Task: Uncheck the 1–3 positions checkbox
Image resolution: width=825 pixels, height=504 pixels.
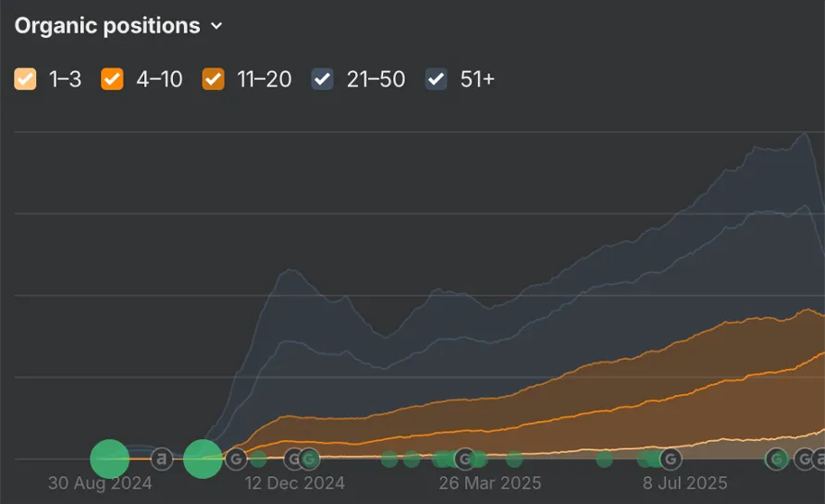Action: (25, 80)
